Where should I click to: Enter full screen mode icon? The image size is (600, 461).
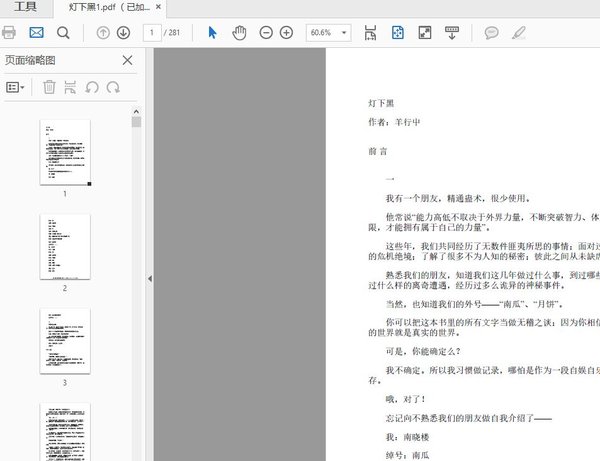click(425, 33)
